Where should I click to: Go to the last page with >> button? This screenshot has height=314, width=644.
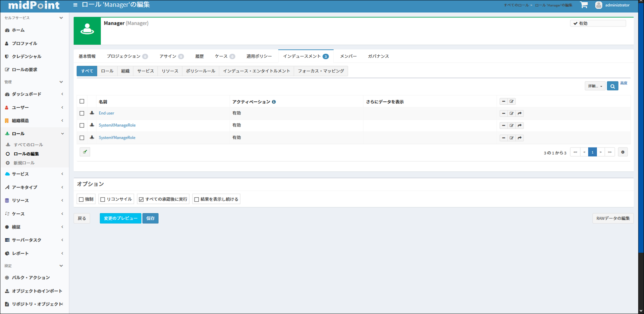pos(610,152)
